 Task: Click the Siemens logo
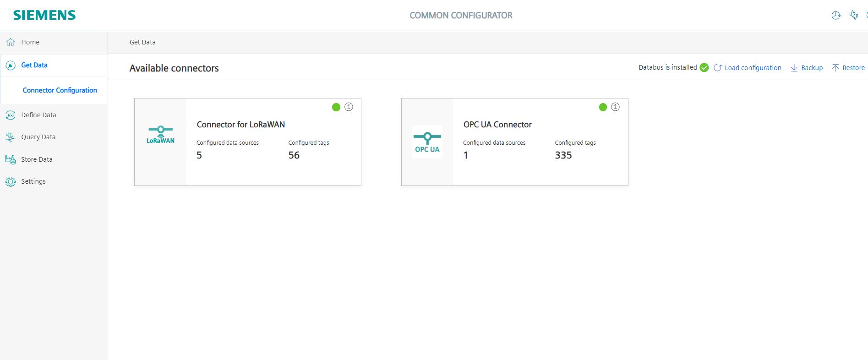point(44,15)
